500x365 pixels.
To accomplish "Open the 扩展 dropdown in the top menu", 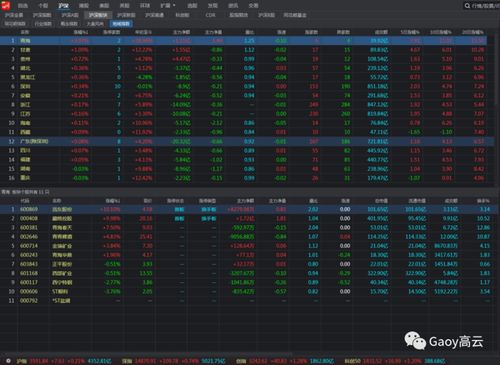I will point(168,6).
